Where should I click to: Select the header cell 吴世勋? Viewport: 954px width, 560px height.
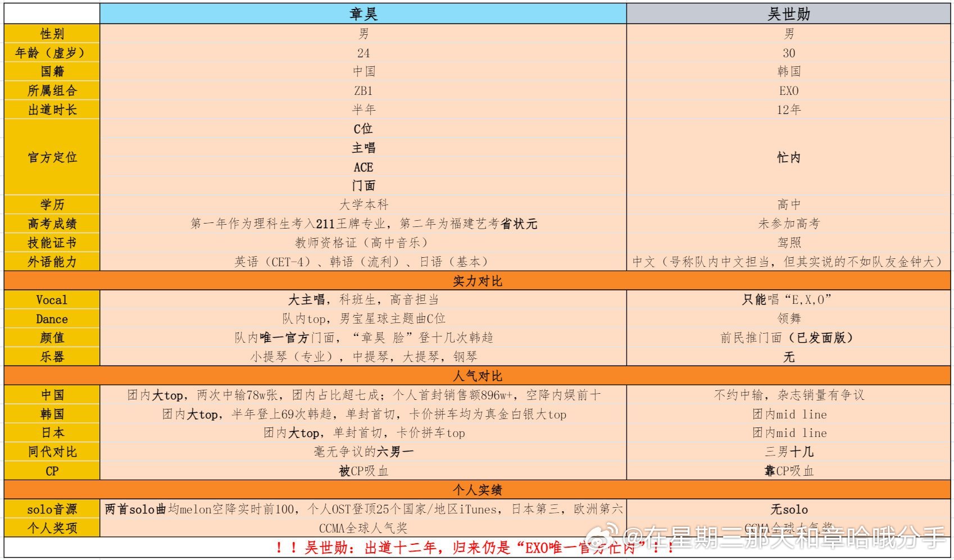click(x=788, y=14)
